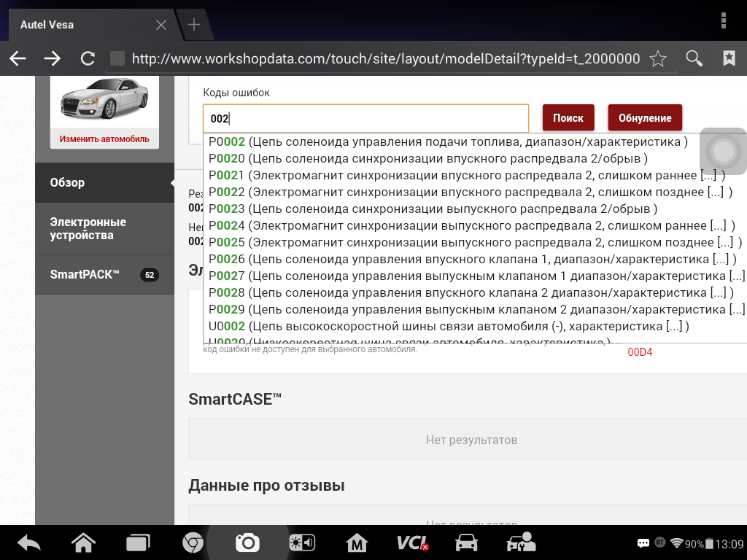747x560 pixels.
Task: Open the browser search magnifier icon
Action: pos(694,58)
